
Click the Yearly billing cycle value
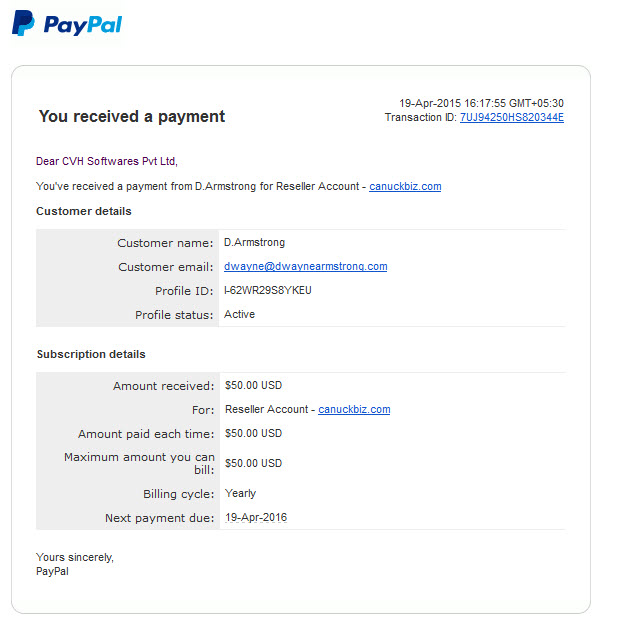point(240,493)
